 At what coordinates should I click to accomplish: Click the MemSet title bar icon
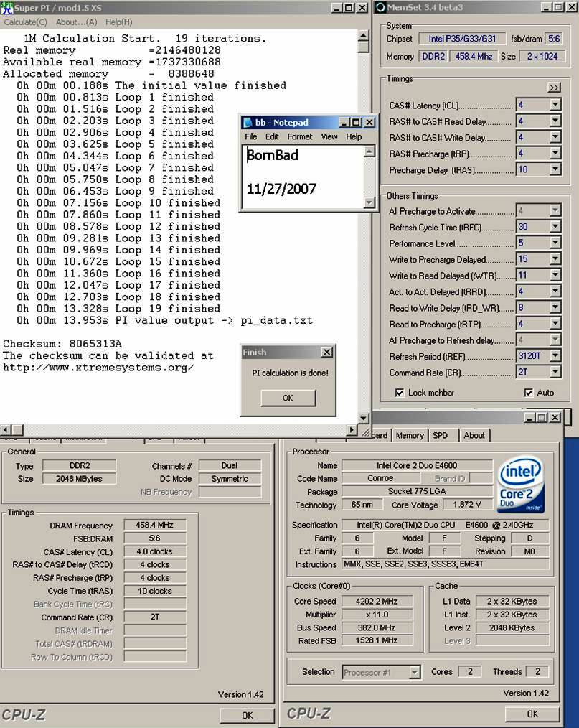[x=381, y=7]
